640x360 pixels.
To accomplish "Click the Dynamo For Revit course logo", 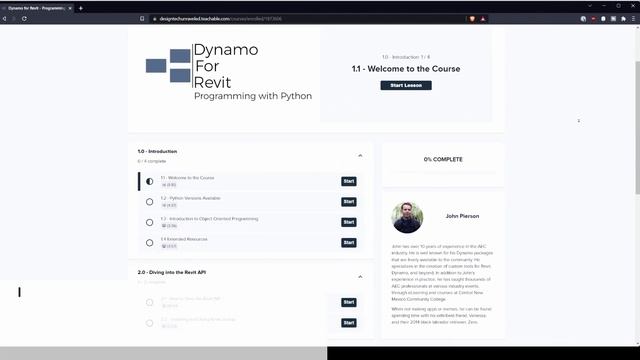I will tap(229, 71).
